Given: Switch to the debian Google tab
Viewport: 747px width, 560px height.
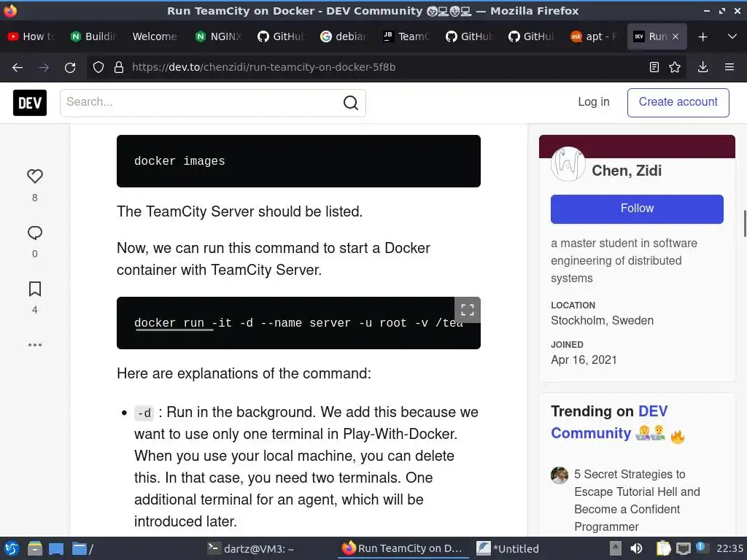Looking at the screenshot, I should (344, 36).
